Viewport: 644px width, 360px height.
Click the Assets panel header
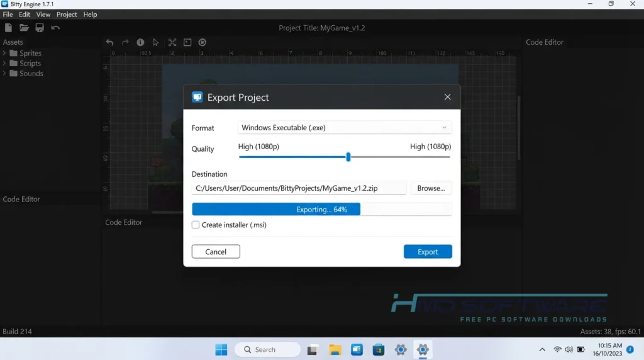click(13, 42)
